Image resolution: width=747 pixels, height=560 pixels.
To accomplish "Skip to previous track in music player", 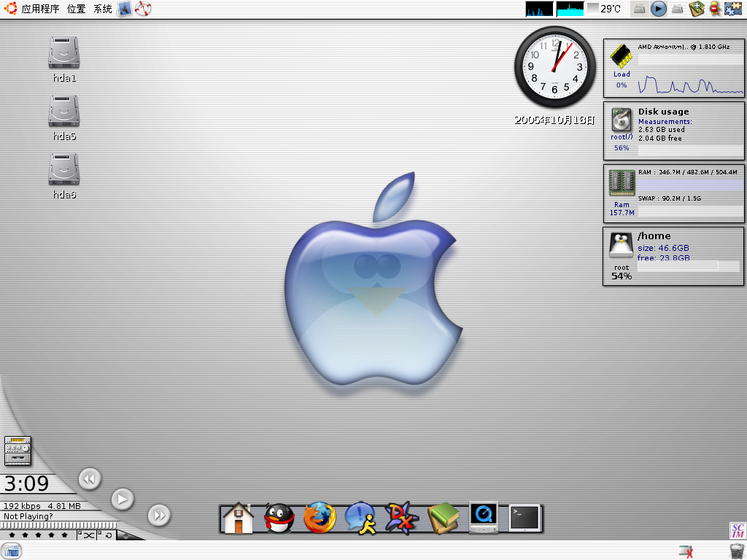I will pyautogui.click(x=90, y=478).
